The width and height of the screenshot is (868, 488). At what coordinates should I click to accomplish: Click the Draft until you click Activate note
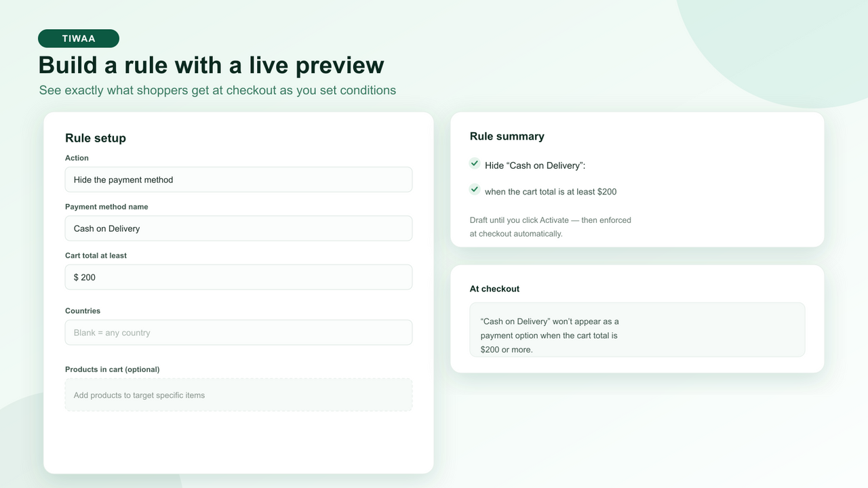[x=551, y=227]
